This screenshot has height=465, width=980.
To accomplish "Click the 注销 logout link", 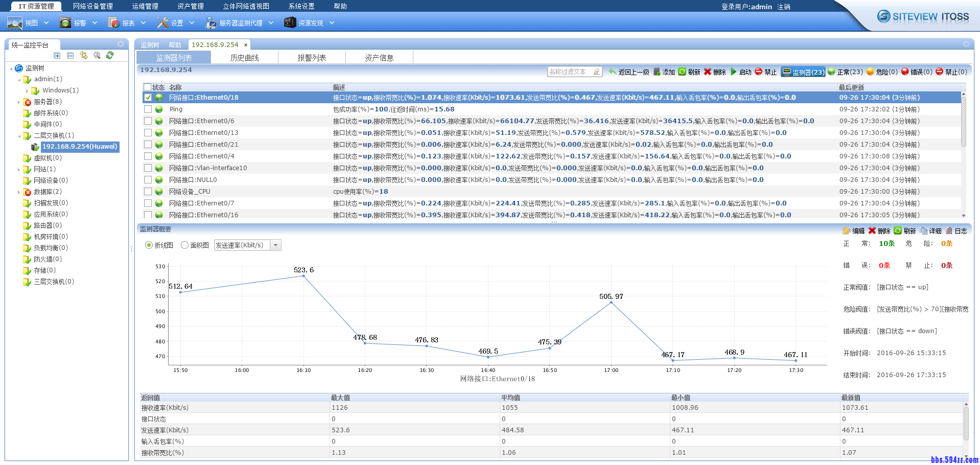I will pyautogui.click(x=784, y=7).
